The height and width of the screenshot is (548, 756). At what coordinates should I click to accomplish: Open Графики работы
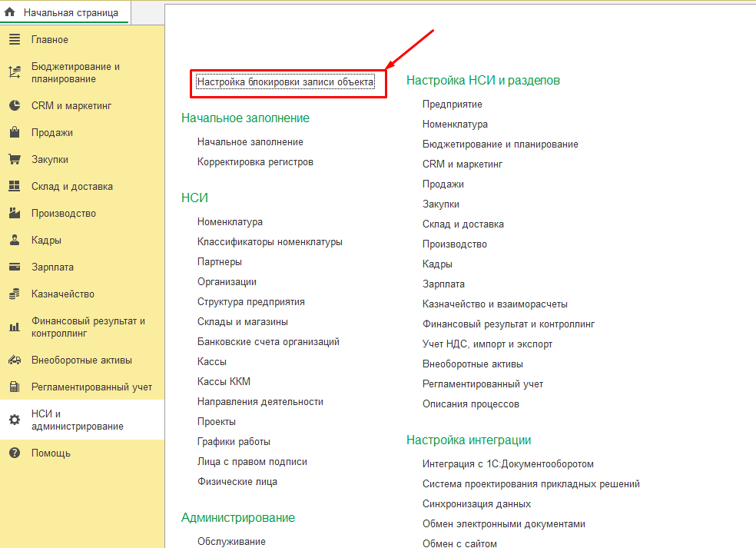point(234,442)
